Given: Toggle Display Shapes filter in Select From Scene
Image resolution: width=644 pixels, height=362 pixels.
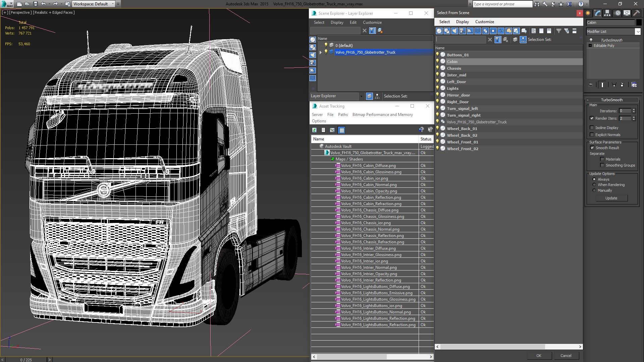Looking at the screenshot, I should point(447,31).
